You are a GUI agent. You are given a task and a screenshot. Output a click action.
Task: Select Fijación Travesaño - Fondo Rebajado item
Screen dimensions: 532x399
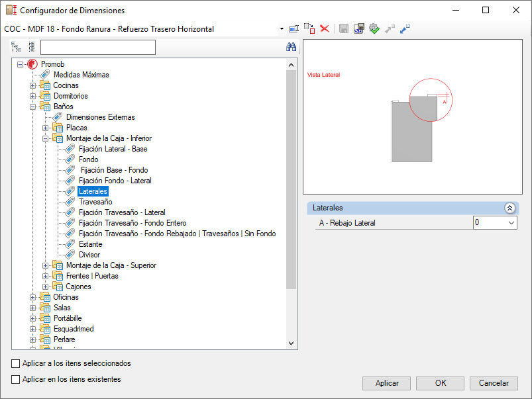(x=177, y=233)
